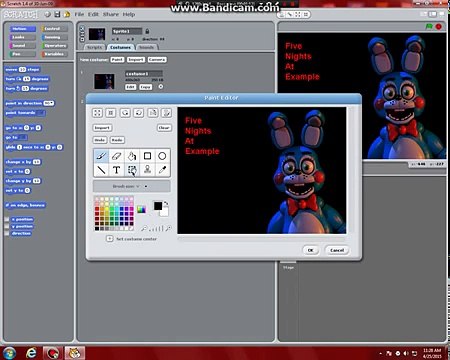
Task: Click the Camera new costume button
Action: [x=157, y=60]
